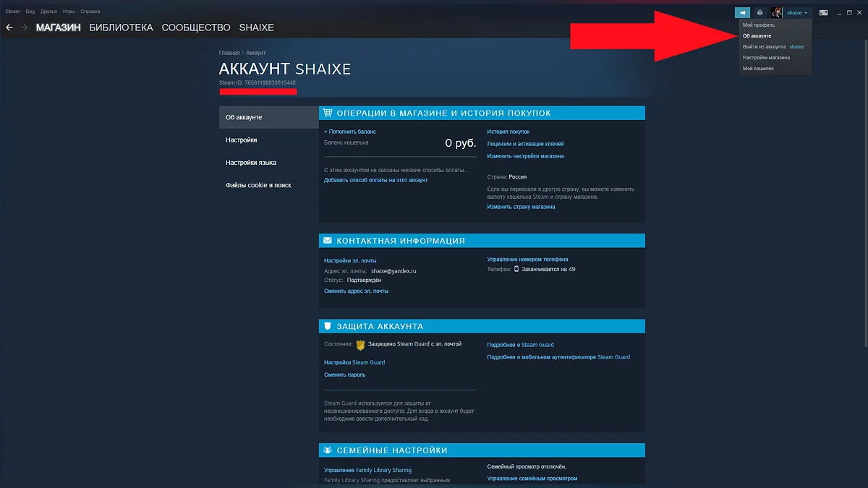Screen dimensions: 868x488
Task: Click Добавить способ оплаты на этот аккаунт
Action: pyautogui.click(x=376, y=180)
